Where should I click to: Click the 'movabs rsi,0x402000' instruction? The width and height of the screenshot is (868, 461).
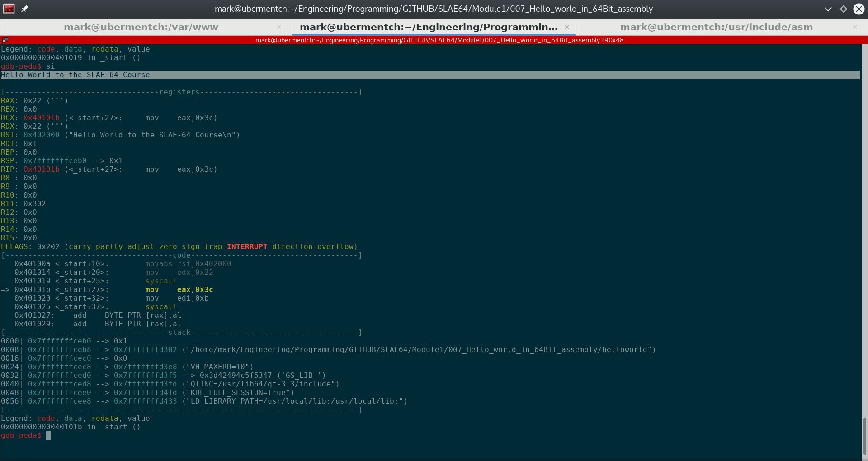coord(188,264)
